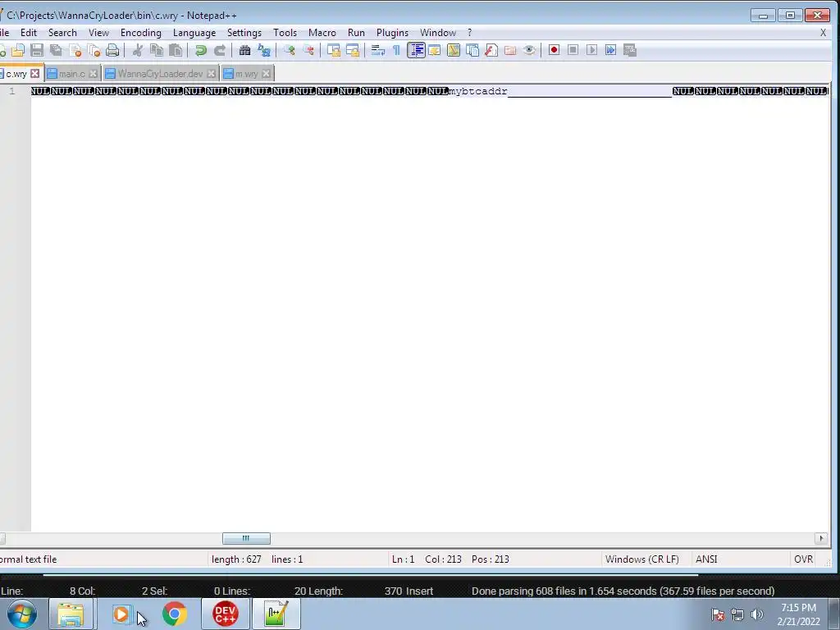Open the ? help menu

pyautogui.click(x=470, y=33)
